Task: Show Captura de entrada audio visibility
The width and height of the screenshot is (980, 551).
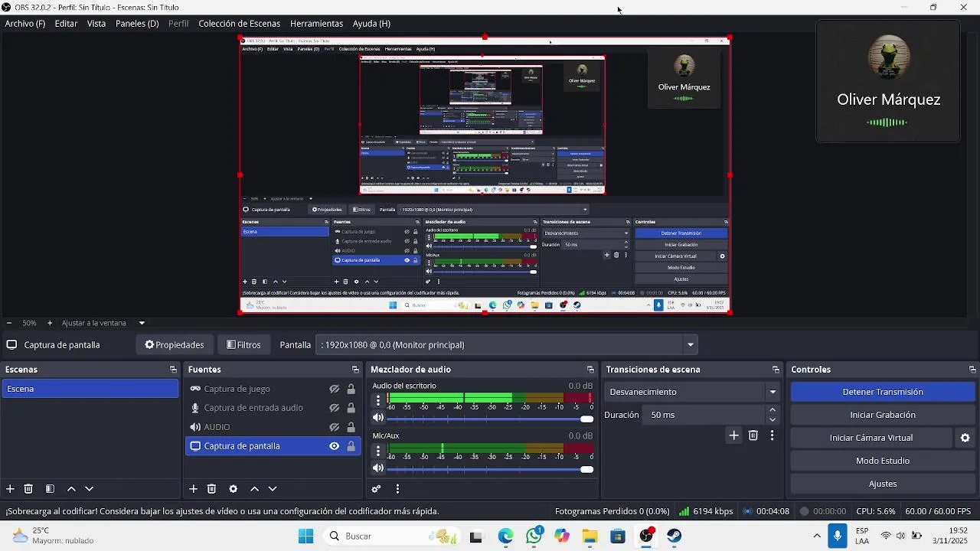Action: pos(335,408)
